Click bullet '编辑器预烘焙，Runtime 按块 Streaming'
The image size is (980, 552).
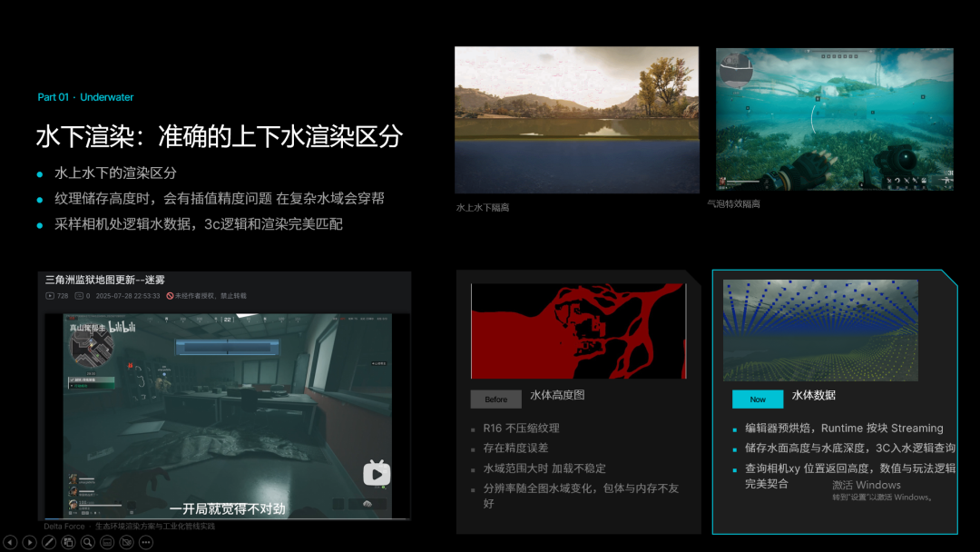[x=844, y=429]
